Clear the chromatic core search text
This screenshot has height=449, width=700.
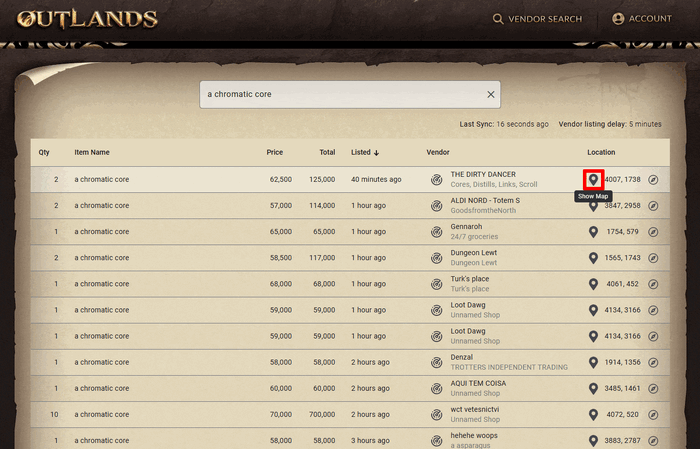coord(490,95)
